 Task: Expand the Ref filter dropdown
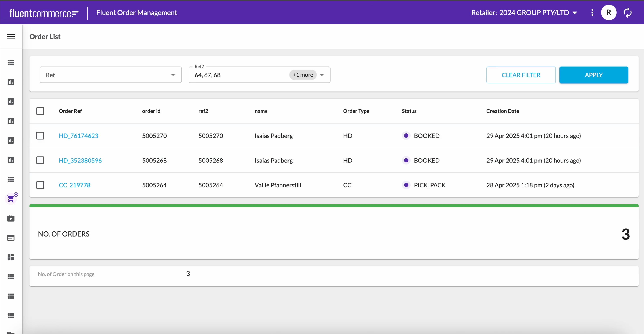point(173,75)
